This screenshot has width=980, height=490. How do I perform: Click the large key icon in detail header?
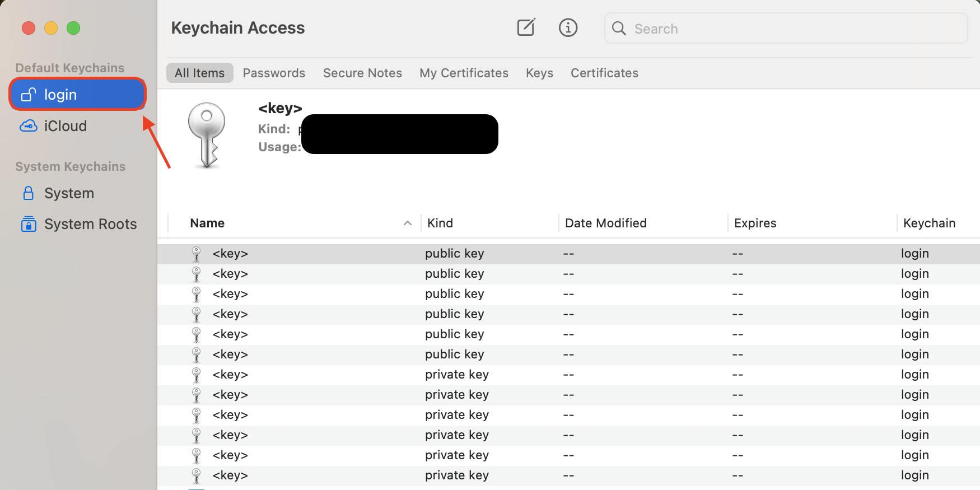[x=207, y=134]
